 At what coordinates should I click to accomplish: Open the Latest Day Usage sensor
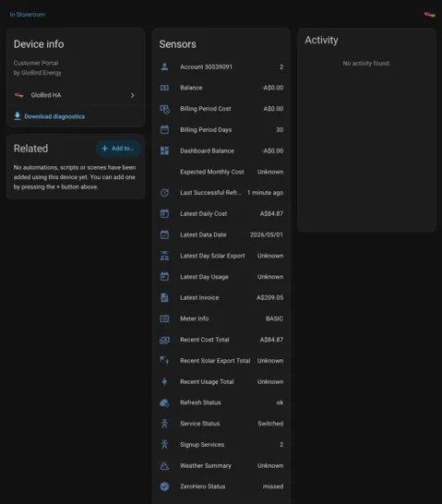(x=221, y=277)
